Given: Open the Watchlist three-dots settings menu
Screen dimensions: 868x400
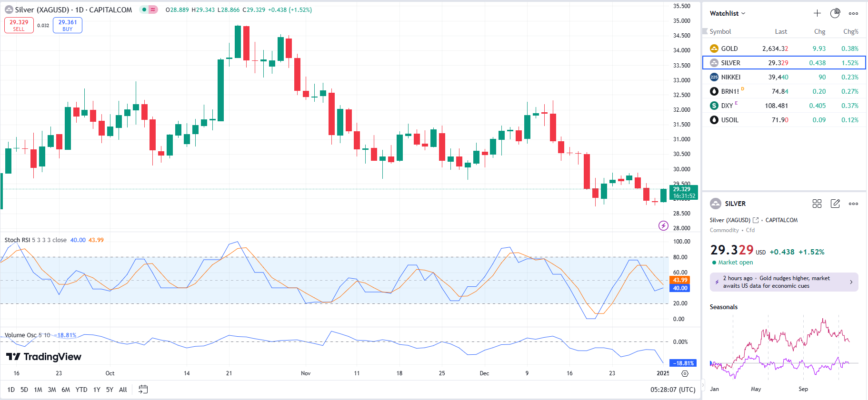Looking at the screenshot, I should 853,13.
